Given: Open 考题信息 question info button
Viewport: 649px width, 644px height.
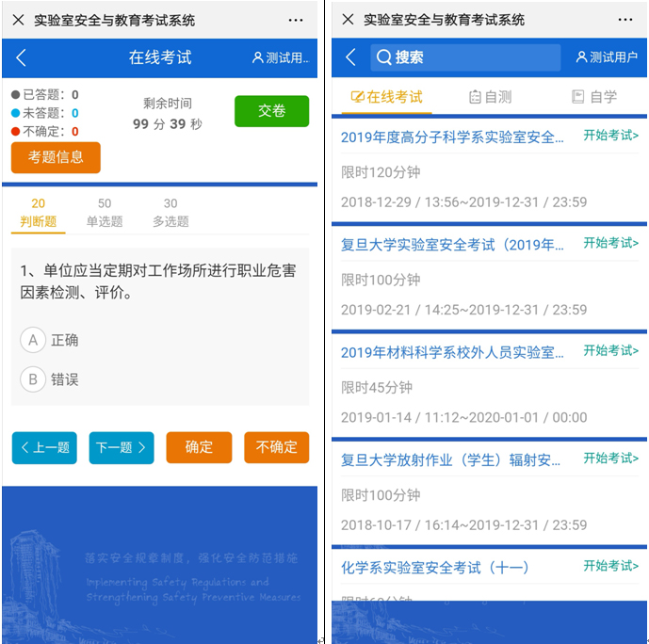Looking at the screenshot, I should (x=56, y=157).
